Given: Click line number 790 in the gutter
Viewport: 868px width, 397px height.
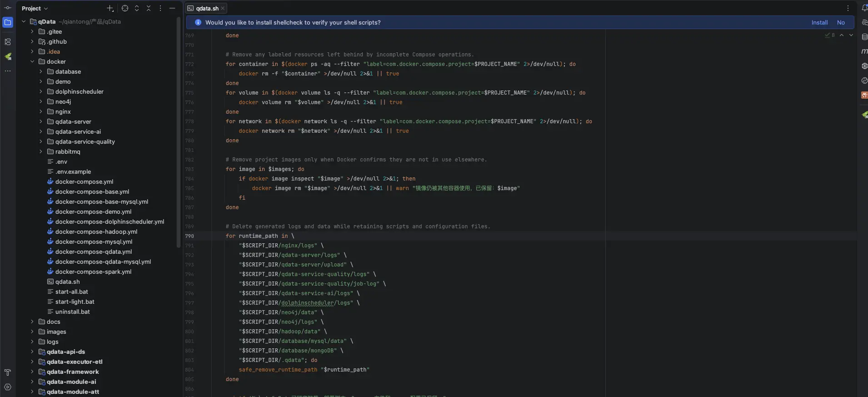Looking at the screenshot, I should (190, 236).
